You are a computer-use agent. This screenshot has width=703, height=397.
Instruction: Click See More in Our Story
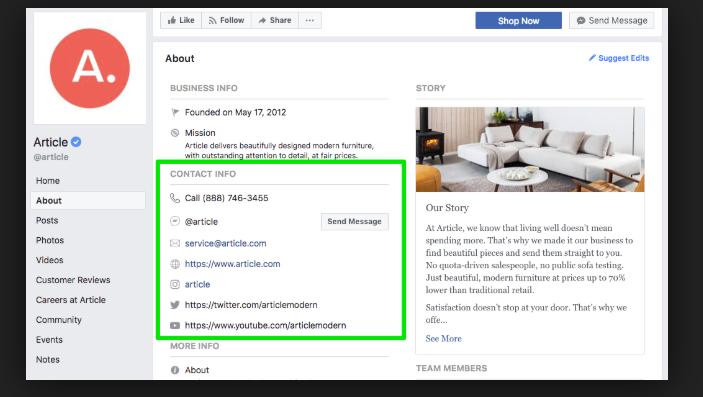pos(443,339)
